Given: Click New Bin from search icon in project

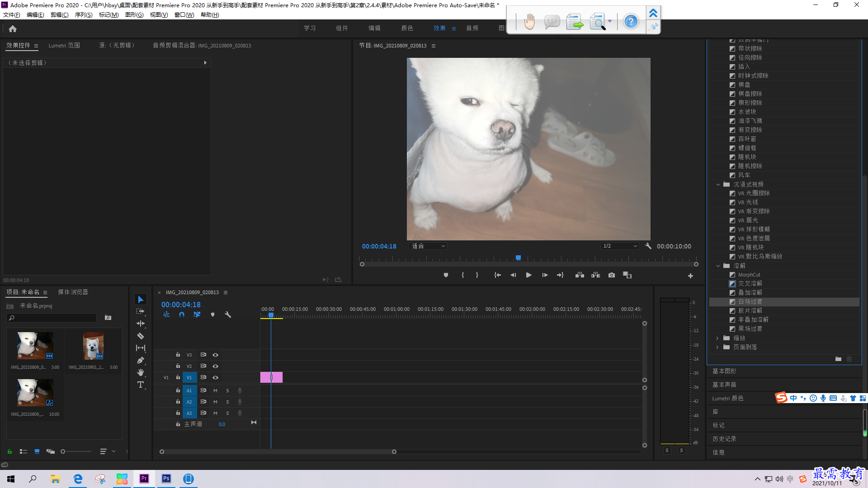Looking at the screenshot, I should (x=108, y=318).
